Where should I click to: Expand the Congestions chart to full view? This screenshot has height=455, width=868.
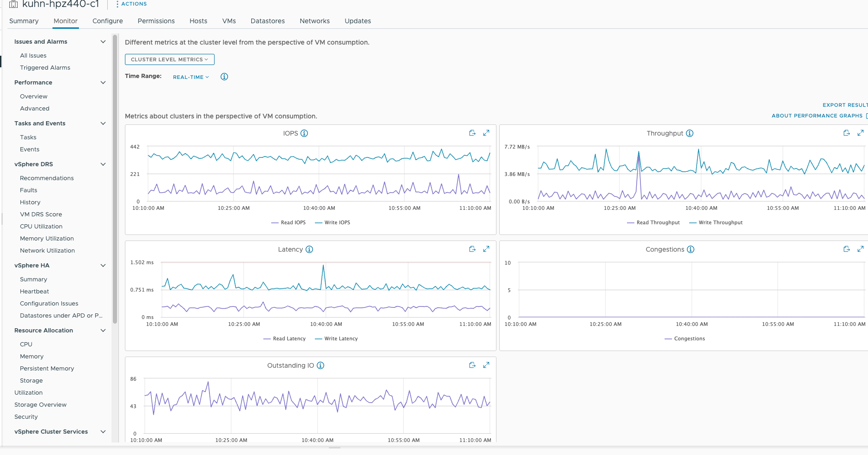(861, 249)
